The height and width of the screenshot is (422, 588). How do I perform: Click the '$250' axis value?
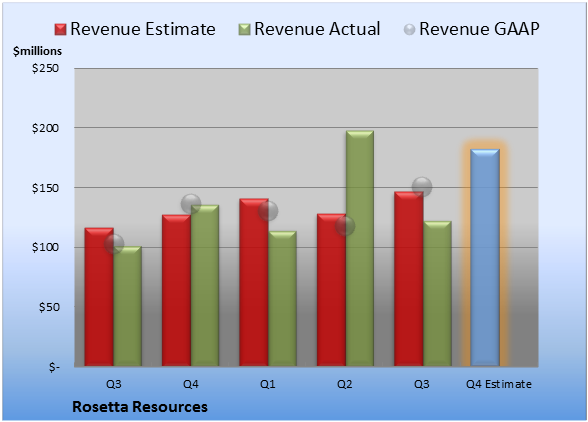pos(45,68)
